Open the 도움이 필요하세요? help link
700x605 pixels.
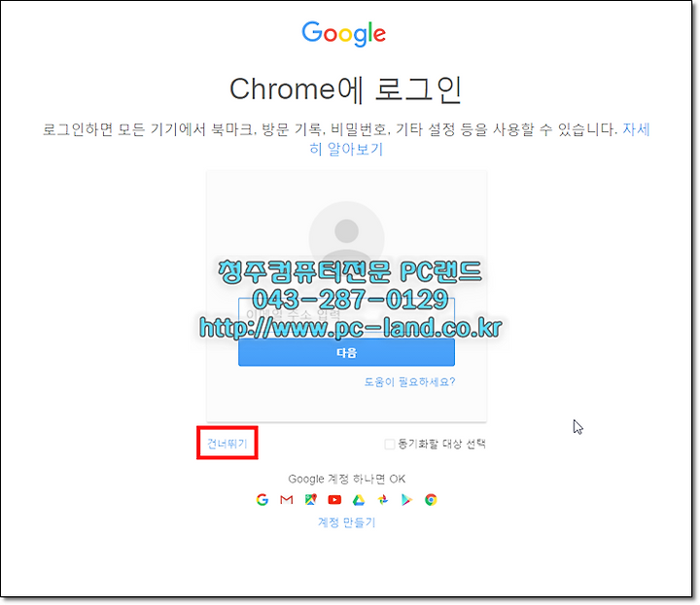(x=409, y=381)
